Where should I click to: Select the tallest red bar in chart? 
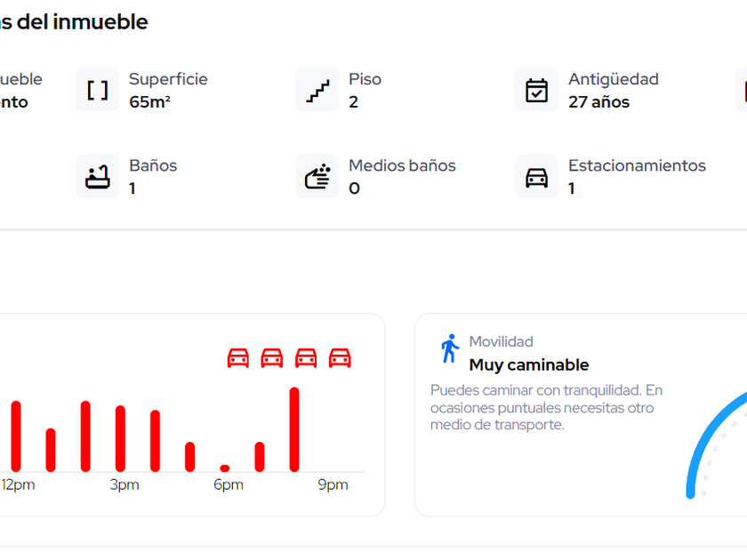[294, 429]
